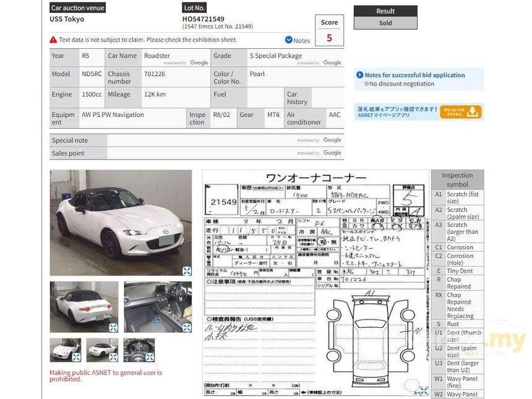
Task: Click the Sold result status
Action: (385, 23)
